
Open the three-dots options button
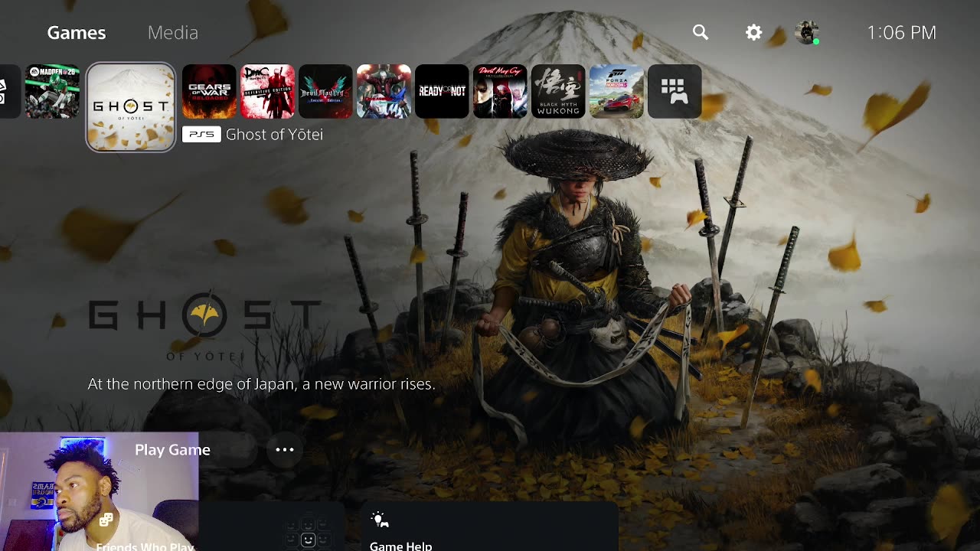click(285, 450)
